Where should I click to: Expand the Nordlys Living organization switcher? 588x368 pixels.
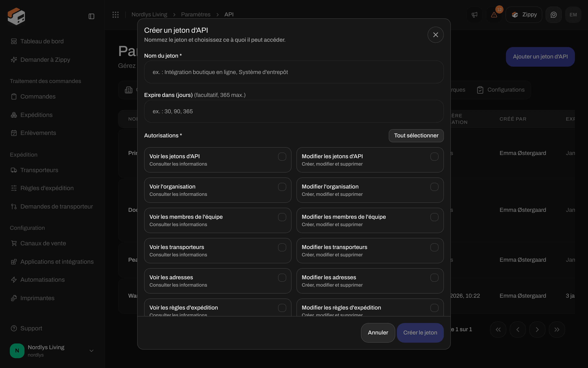52,351
